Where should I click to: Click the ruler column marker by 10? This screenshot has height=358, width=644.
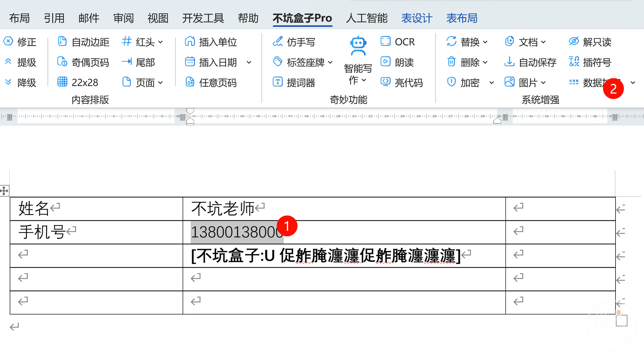[x=182, y=117]
